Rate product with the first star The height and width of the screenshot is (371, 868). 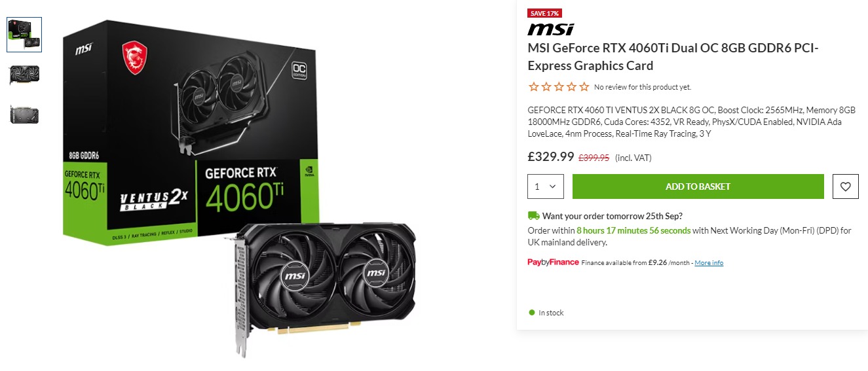(x=533, y=87)
